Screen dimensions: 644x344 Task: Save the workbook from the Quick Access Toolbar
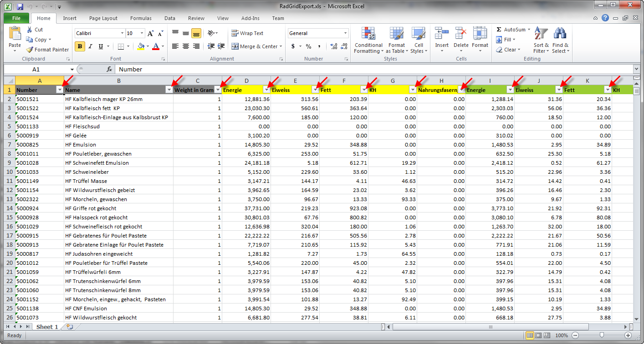coord(20,7)
